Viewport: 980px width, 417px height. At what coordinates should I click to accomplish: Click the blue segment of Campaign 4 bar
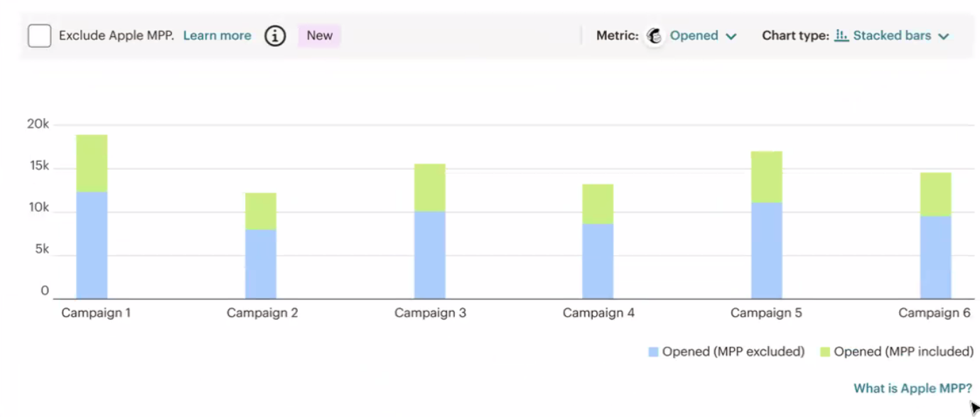click(598, 261)
